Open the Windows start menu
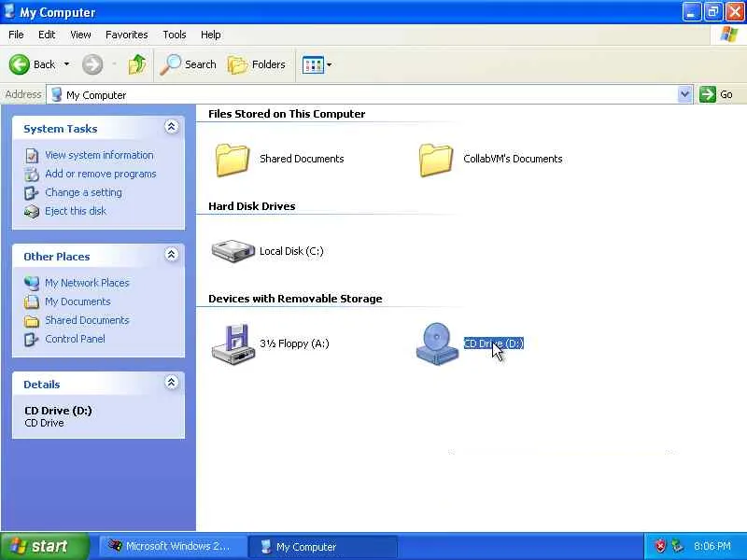The width and height of the screenshot is (747, 560). point(45,546)
